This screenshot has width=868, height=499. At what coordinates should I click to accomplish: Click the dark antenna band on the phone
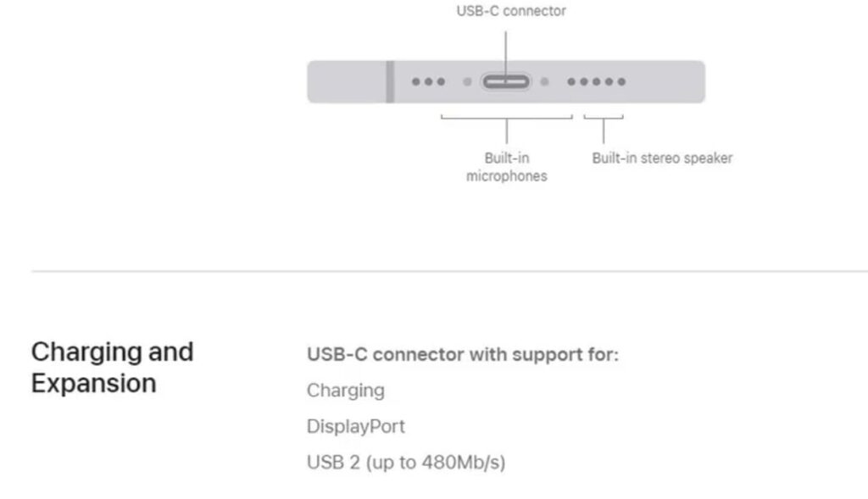click(390, 82)
